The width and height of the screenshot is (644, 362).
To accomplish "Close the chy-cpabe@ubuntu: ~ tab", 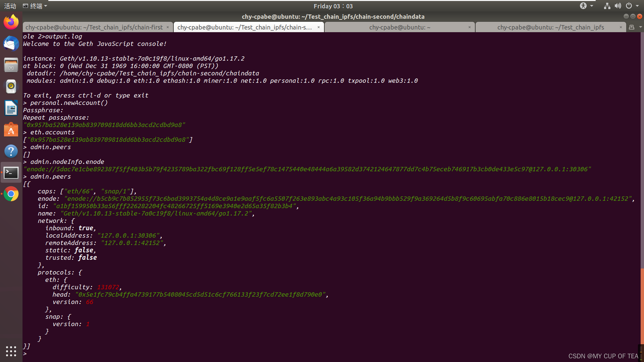I will pyautogui.click(x=470, y=27).
